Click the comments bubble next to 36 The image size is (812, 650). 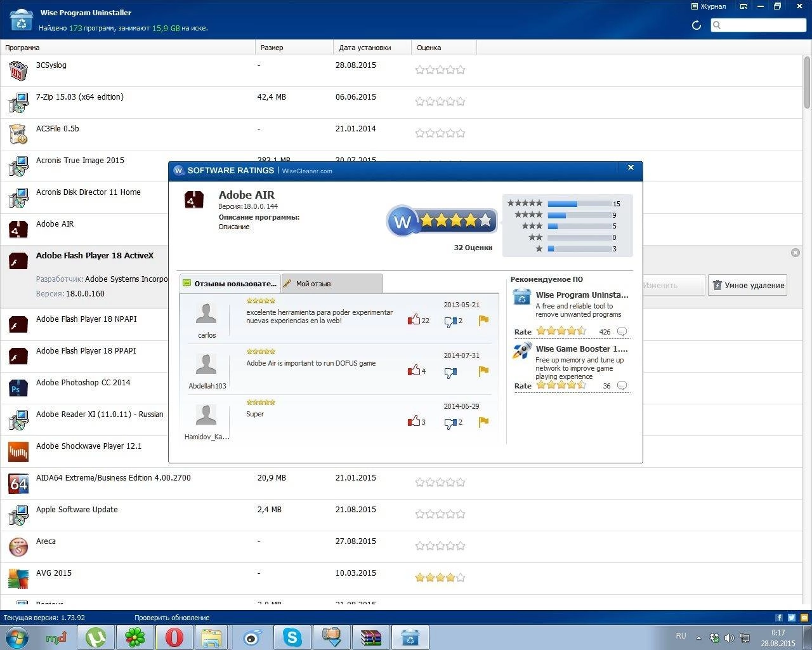pos(622,385)
